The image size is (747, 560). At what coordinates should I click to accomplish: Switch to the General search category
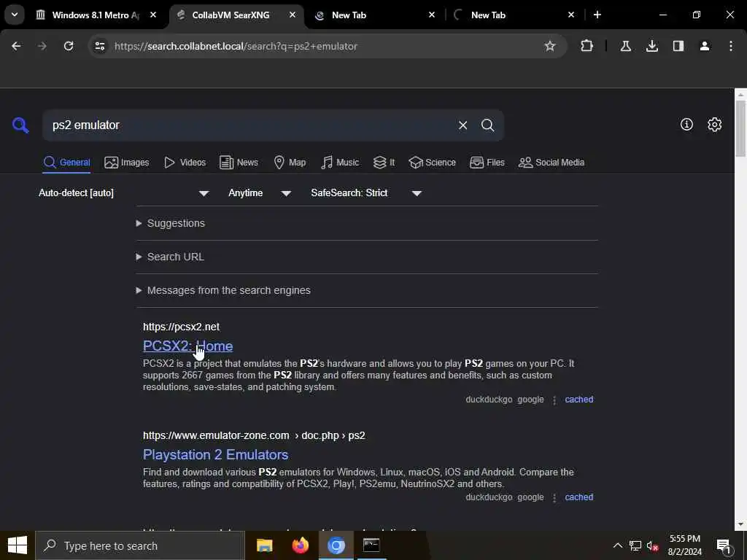click(66, 163)
